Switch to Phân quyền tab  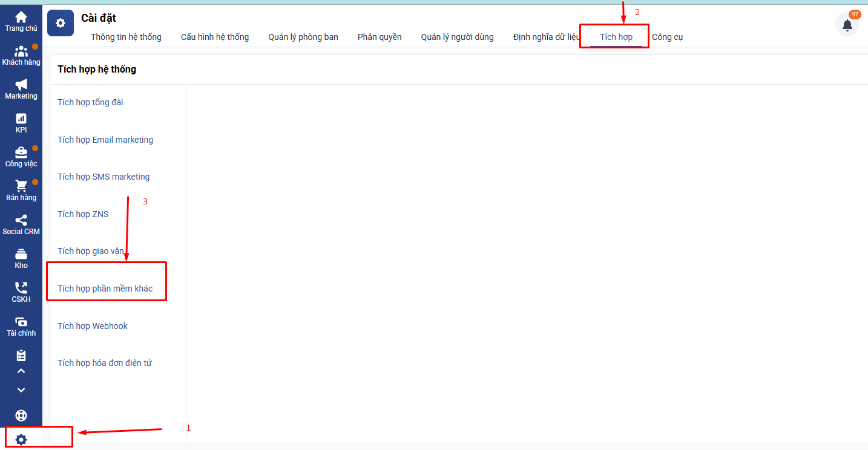380,37
